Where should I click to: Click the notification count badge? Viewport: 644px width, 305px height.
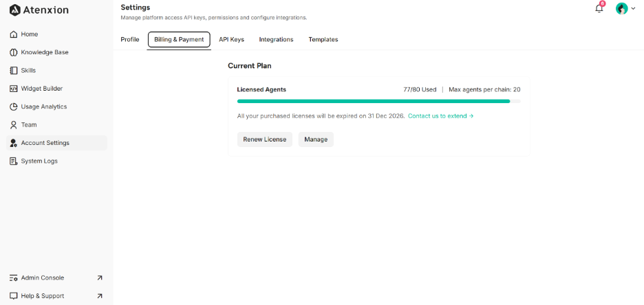603,3
